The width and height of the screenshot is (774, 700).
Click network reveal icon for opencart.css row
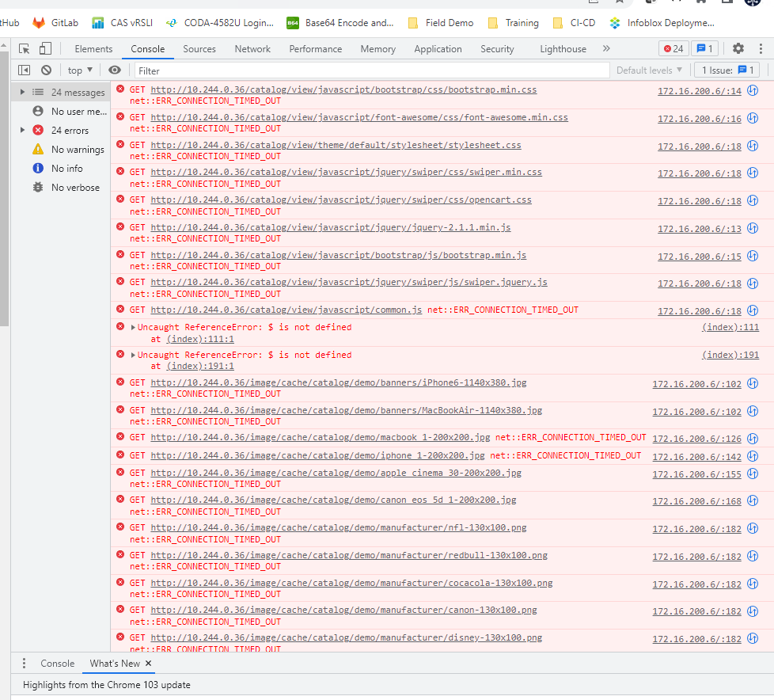753,200
